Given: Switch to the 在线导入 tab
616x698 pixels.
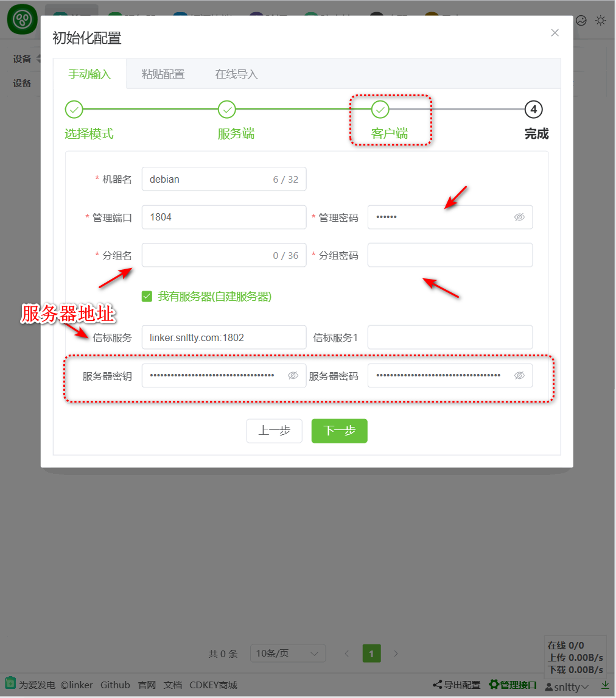Looking at the screenshot, I should point(236,74).
